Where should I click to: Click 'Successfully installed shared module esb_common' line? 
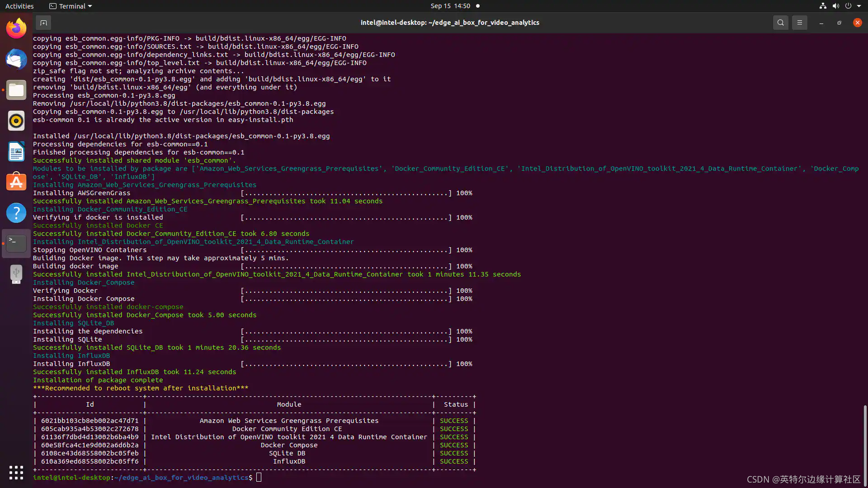coord(134,160)
